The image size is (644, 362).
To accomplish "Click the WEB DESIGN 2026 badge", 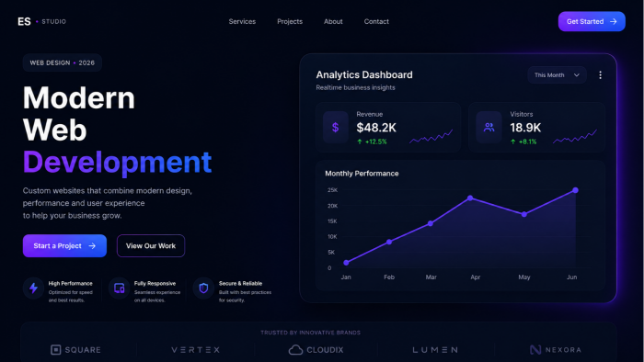I will tap(62, 62).
